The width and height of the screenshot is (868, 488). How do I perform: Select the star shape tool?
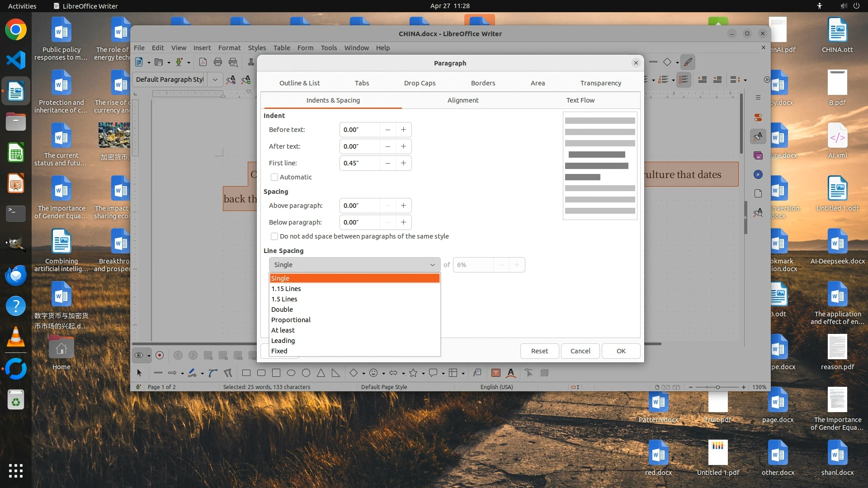(413, 373)
